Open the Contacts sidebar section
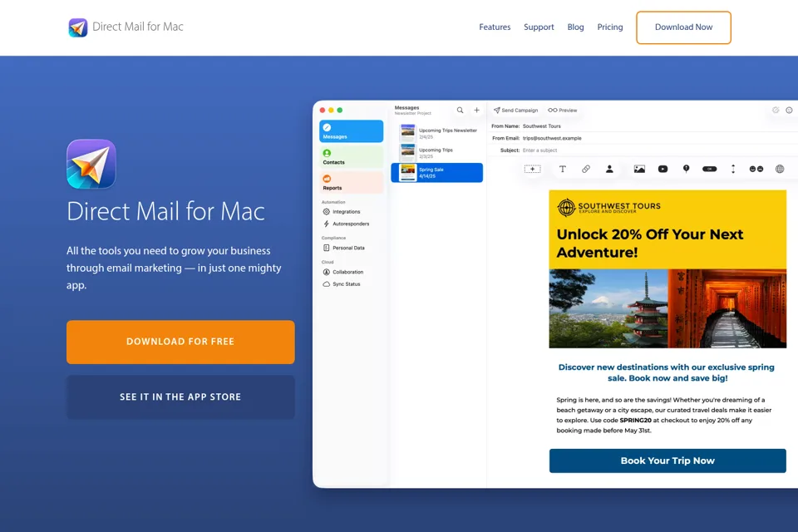The width and height of the screenshot is (798, 532). 351,157
